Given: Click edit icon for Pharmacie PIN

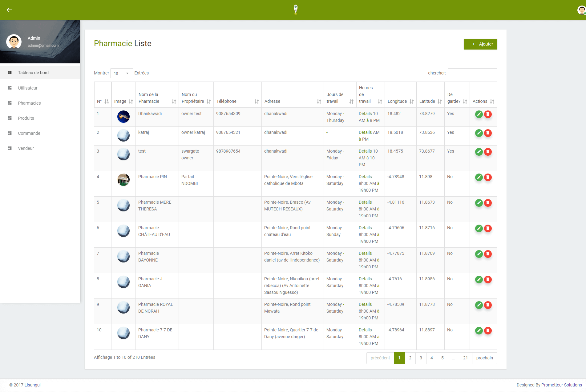Looking at the screenshot, I should pyautogui.click(x=479, y=178).
